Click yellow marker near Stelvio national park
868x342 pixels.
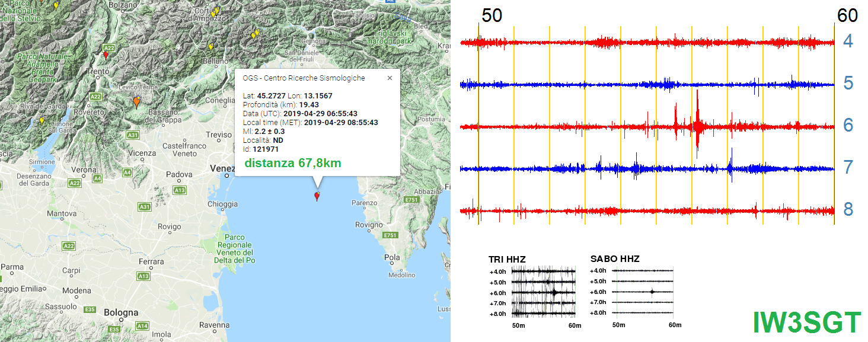[x=56, y=6]
